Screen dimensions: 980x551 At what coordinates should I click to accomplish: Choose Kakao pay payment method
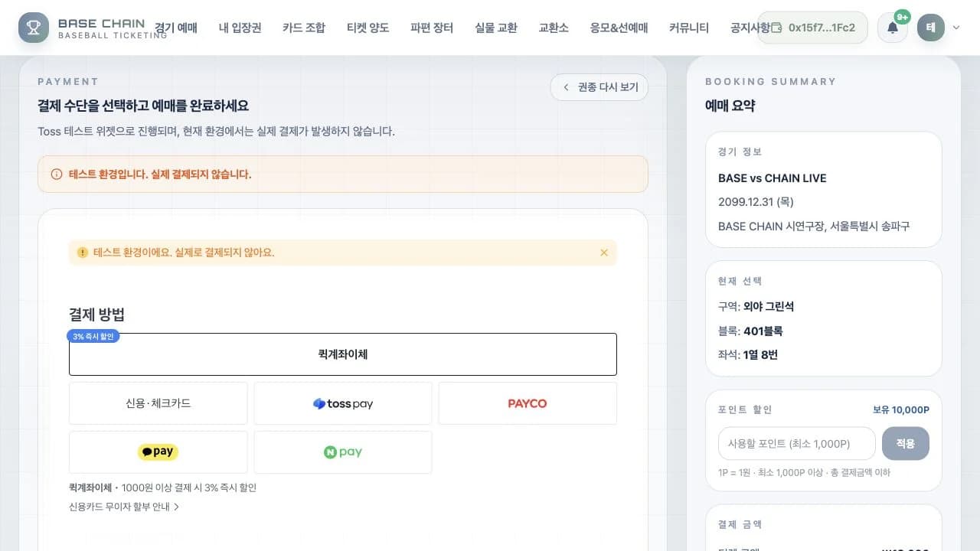(158, 452)
